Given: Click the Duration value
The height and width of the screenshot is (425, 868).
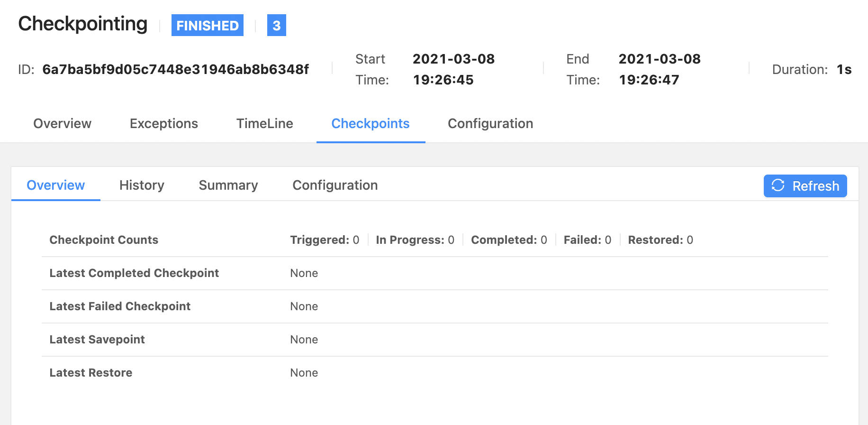Looking at the screenshot, I should (844, 70).
